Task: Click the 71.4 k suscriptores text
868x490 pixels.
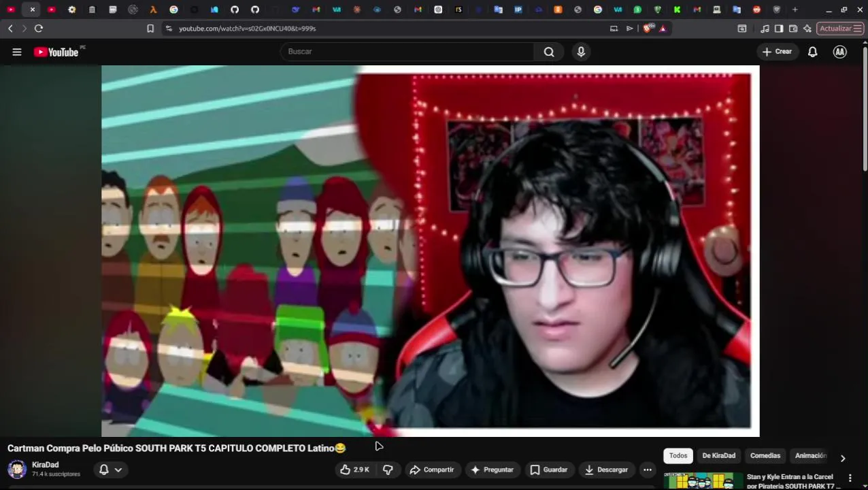Action: (x=56, y=474)
